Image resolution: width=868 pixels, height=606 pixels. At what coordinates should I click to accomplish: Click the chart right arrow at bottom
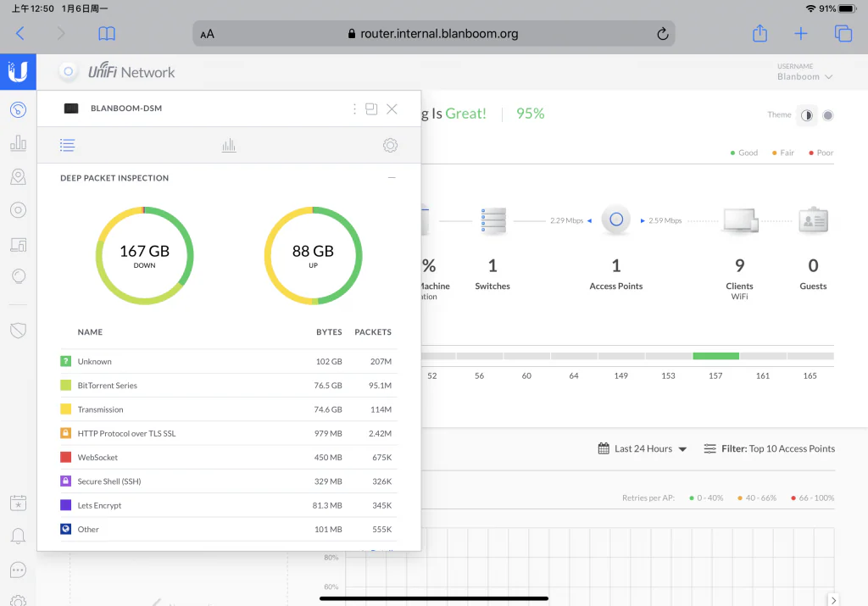click(x=833, y=600)
